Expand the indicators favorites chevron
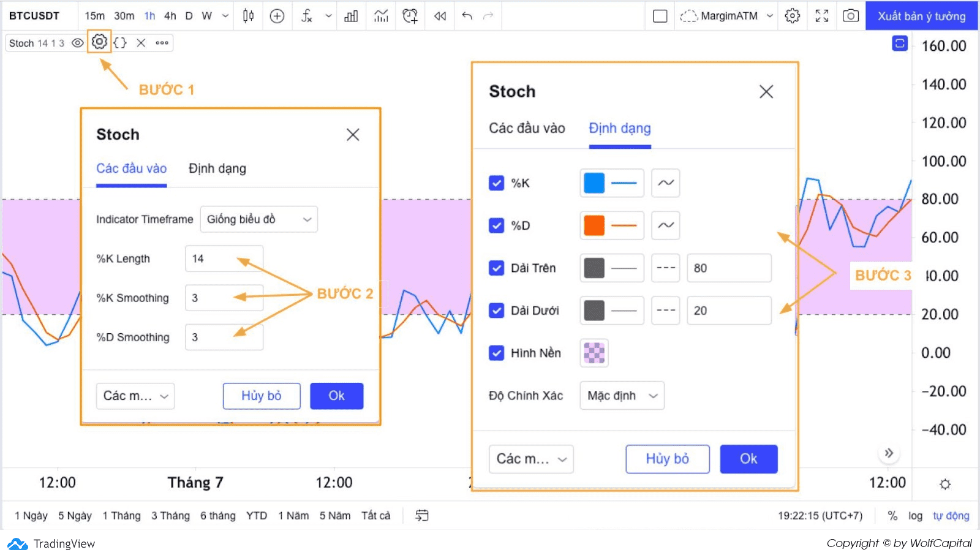The image size is (980, 555). click(x=328, y=16)
